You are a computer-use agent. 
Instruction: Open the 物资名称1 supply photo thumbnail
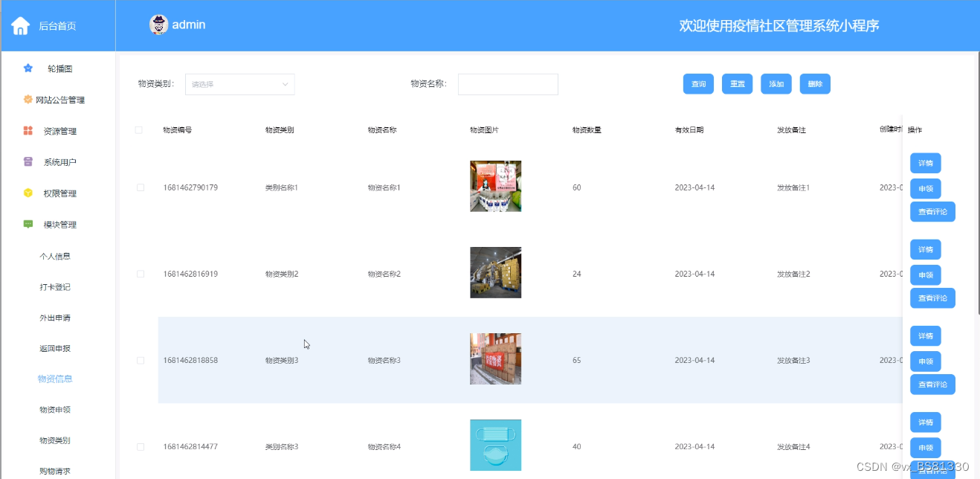(x=495, y=186)
